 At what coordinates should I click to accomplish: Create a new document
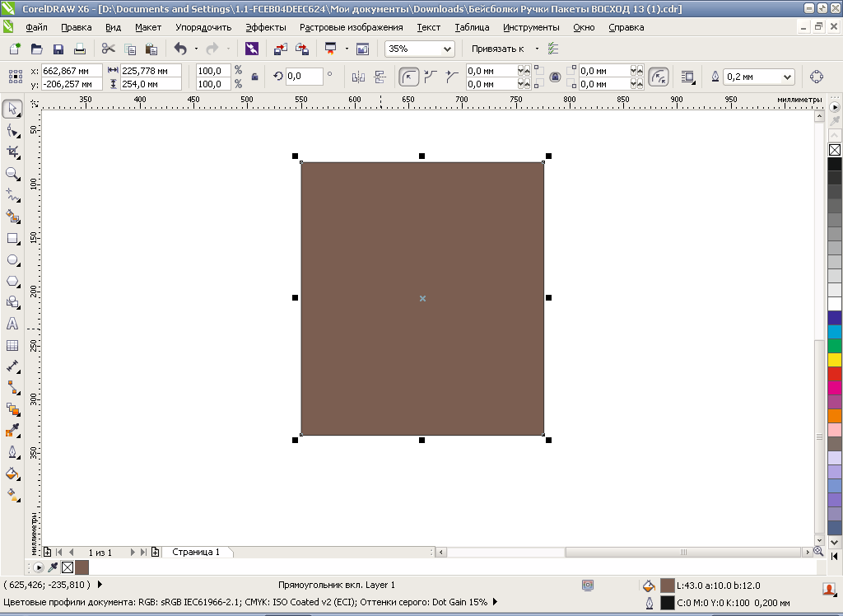[15, 49]
